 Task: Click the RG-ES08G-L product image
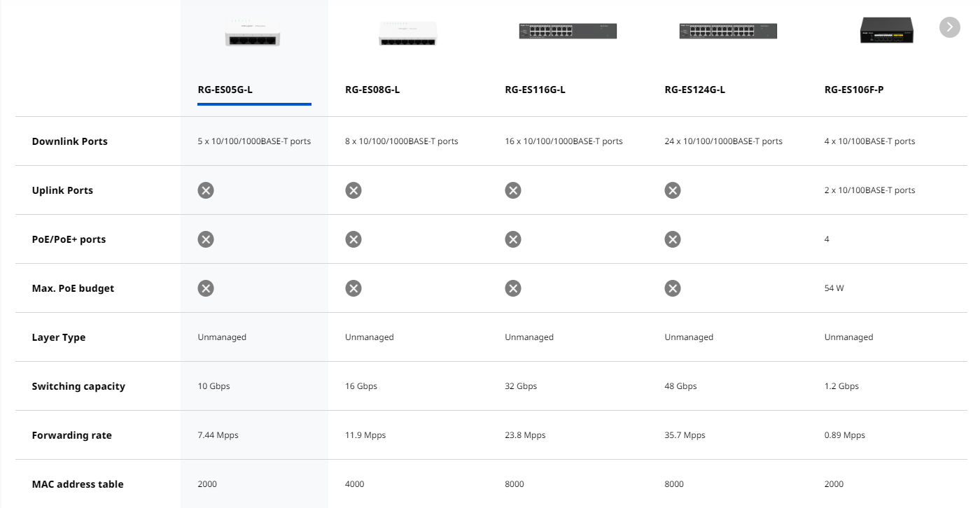[x=407, y=32]
